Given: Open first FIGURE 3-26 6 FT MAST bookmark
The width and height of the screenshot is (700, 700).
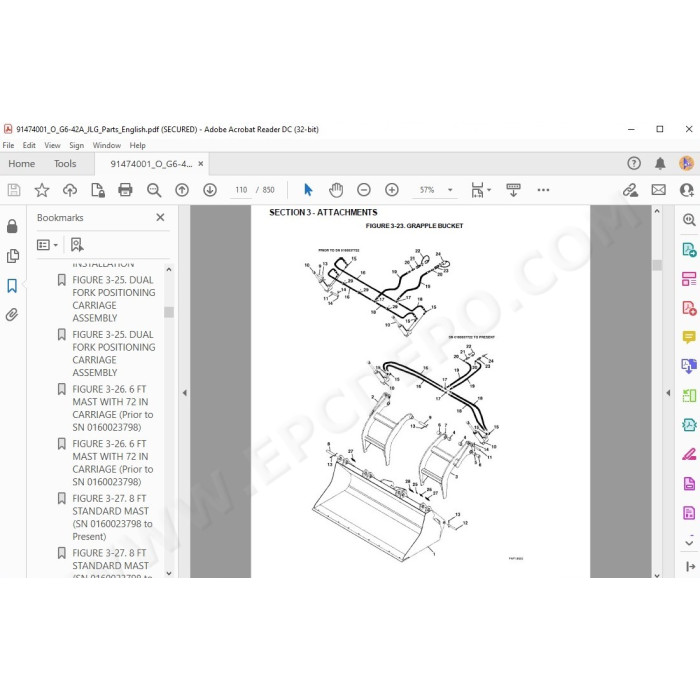Looking at the screenshot, I should point(113,408).
